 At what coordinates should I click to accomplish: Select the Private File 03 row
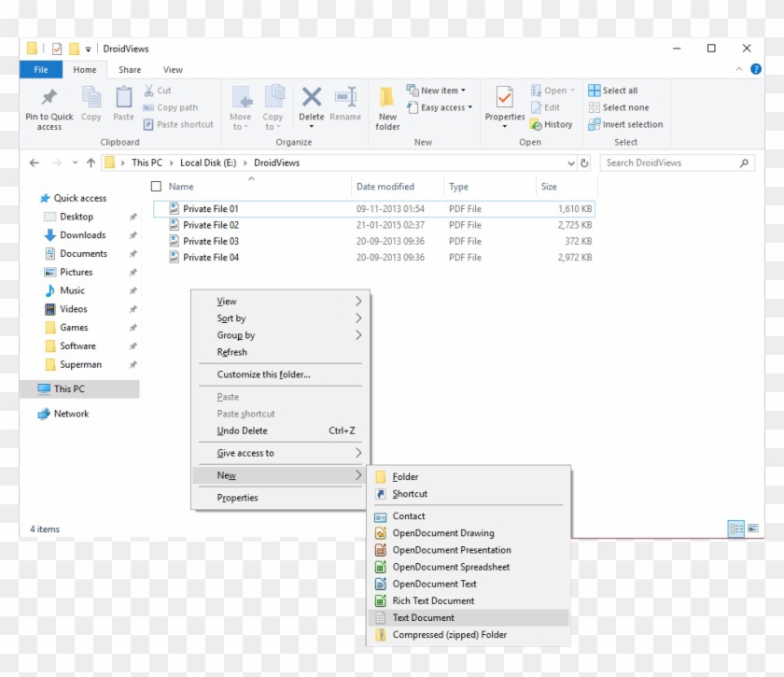point(374,241)
